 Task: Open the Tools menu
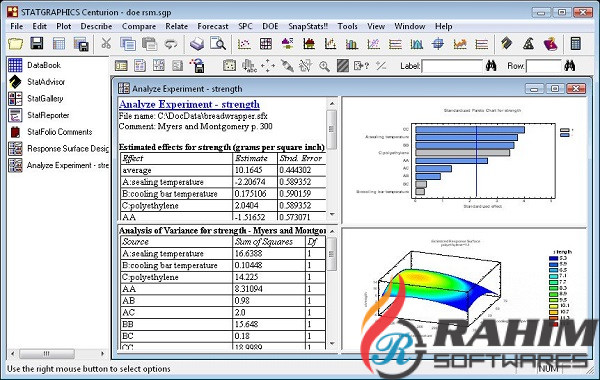click(x=347, y=26)
